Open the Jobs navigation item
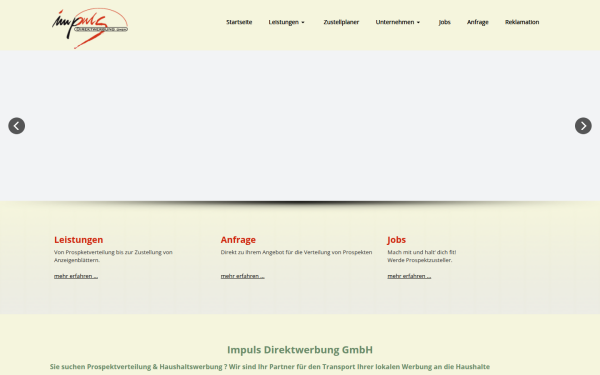The width and height of the screenshot is (600, 375). pos(444,22)
